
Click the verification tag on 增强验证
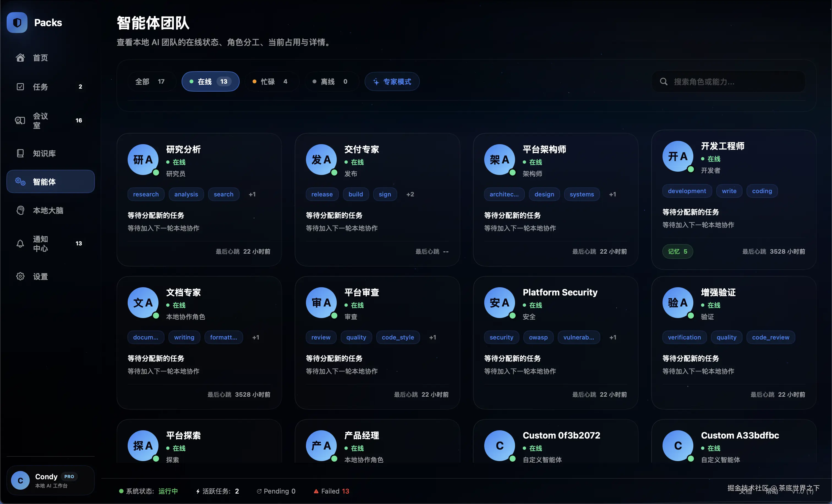coord(685,338)
